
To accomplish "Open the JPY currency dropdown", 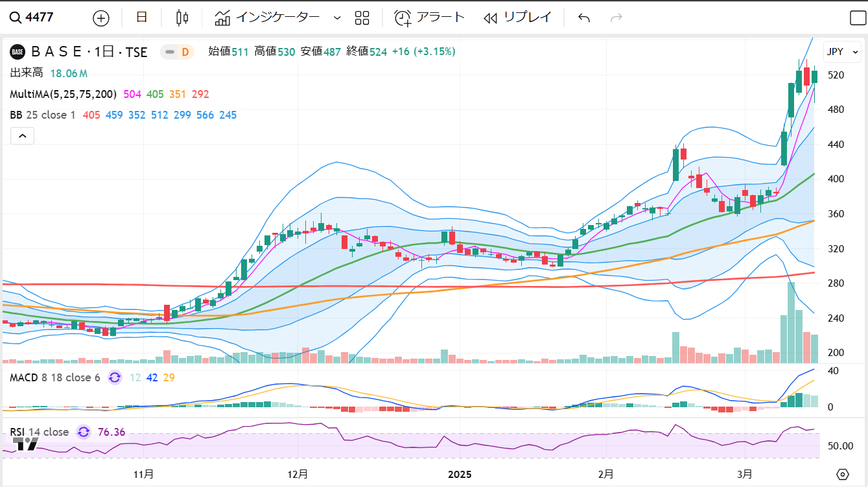I will [842, 51].
